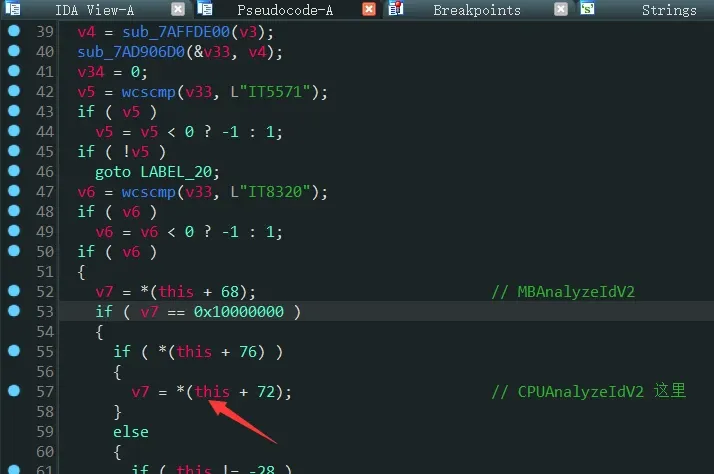
Task: Toggle the breakpoint dot on line 41
Action: [14, 71]
